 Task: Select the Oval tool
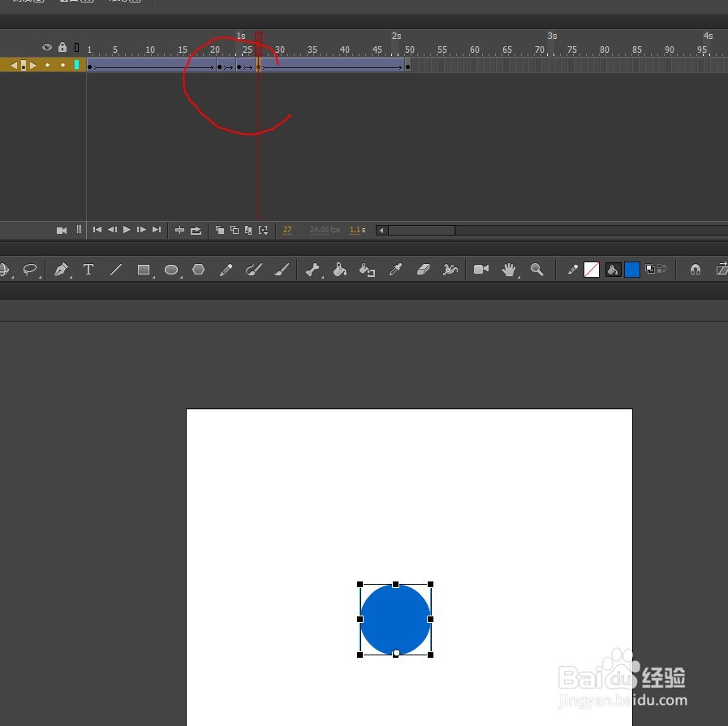171,270
